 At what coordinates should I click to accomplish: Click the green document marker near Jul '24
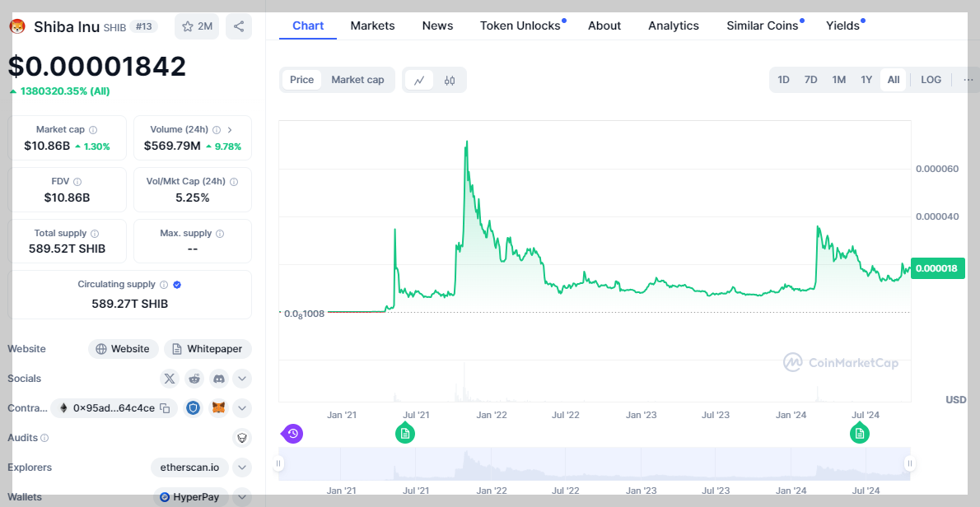click(x=860, y=433)
